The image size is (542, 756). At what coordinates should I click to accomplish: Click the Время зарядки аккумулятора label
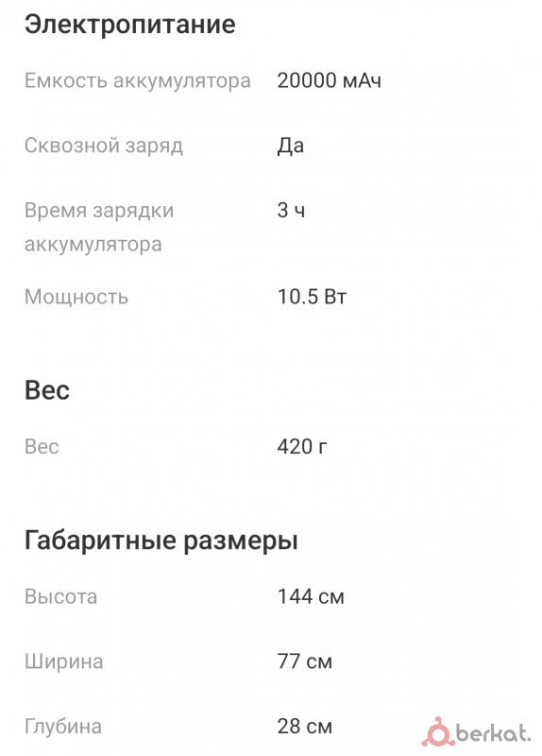click(99, 227)
